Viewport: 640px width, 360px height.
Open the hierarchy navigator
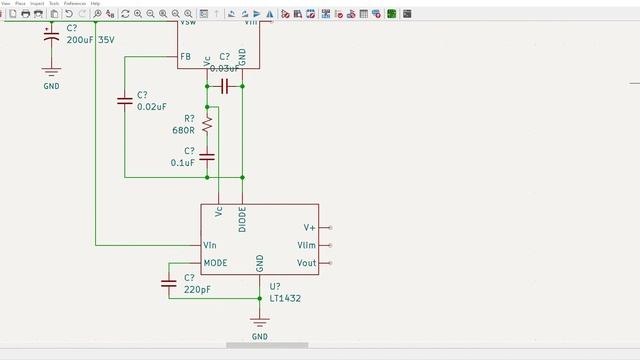[x=204, y=14]
